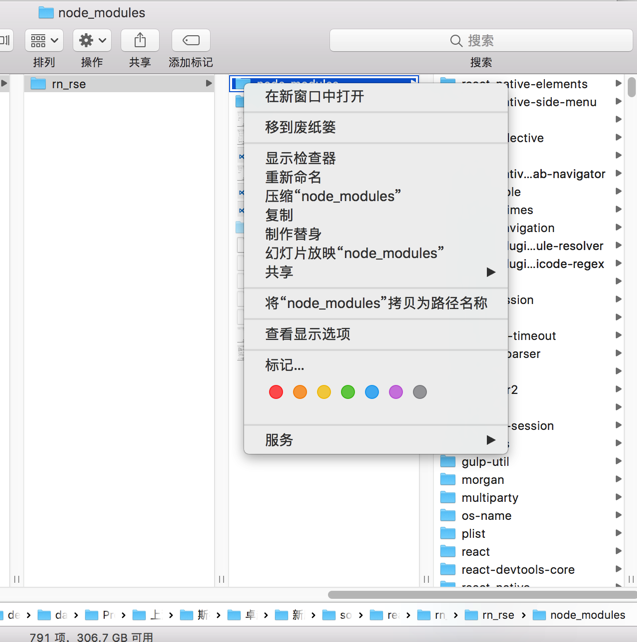Click the share toolbar icon
Viewport: 637px width, 642px height.
pyautogui.click(x=140, y=40)
